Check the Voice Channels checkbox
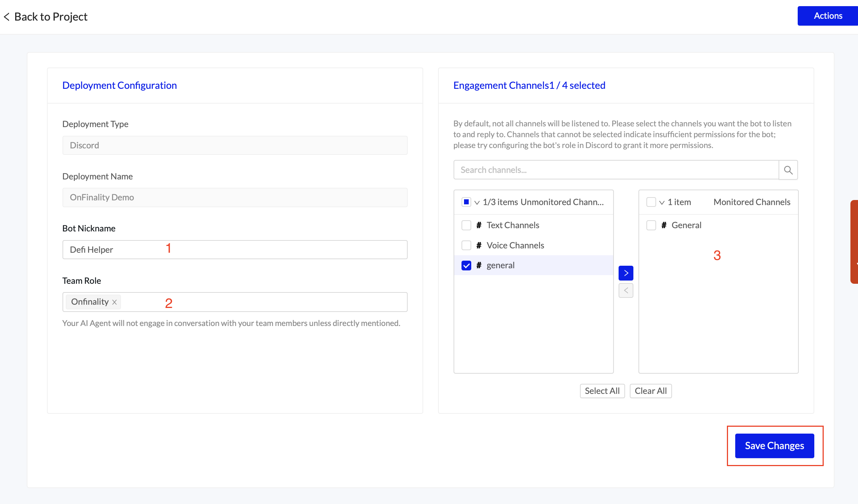The width and height of the screenshot is (858, 504). tap(466, 246)
